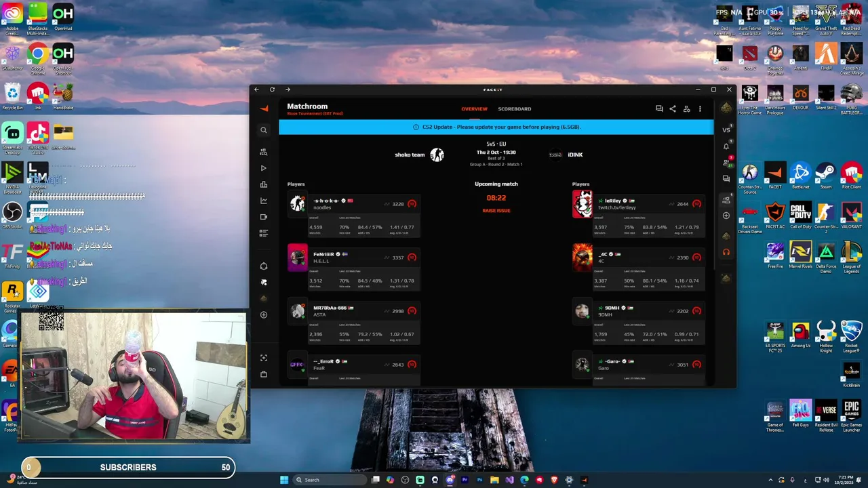Click leRiley's red avatar thumbnail
868x488 pixels.
(x=582, y=204)
